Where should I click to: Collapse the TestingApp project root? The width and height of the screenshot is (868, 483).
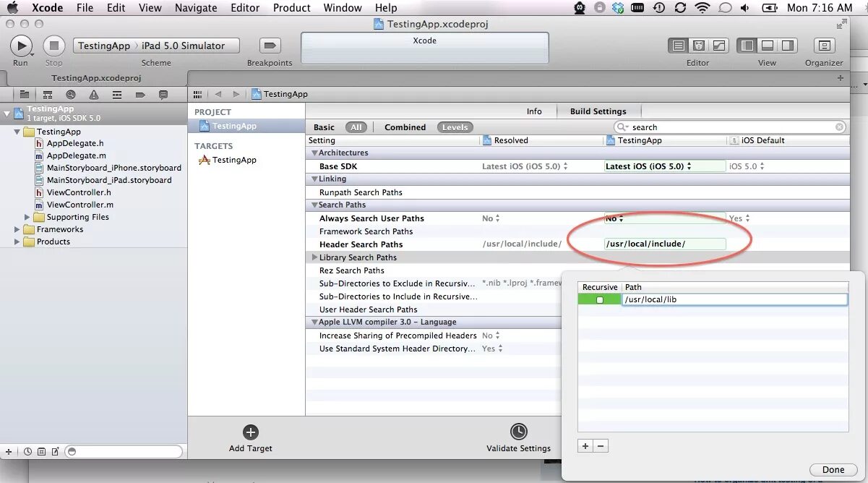point(7,114)
